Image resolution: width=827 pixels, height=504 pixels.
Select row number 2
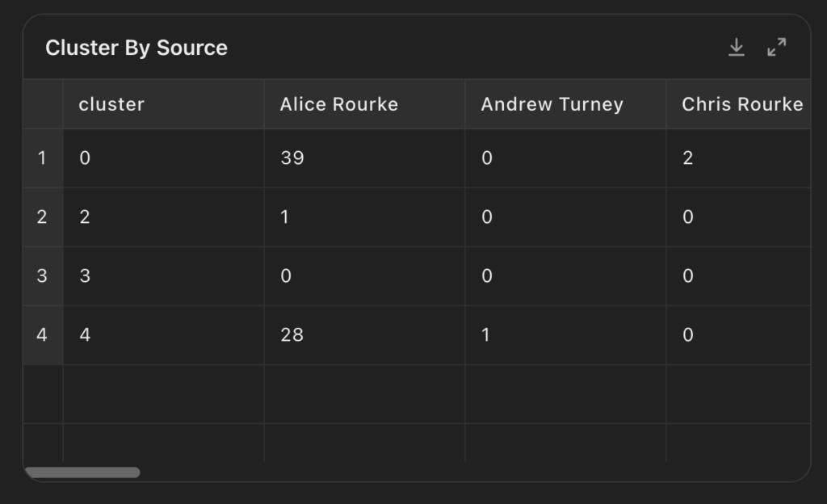point(43,217)
